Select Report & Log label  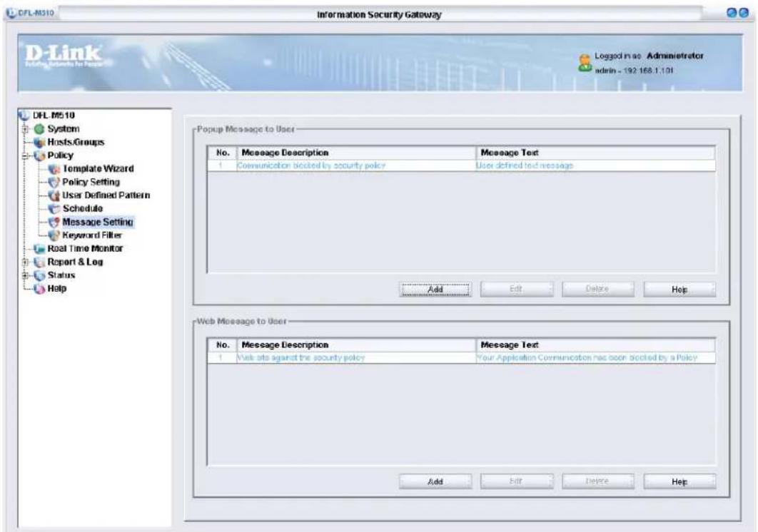tap(76, 262)
